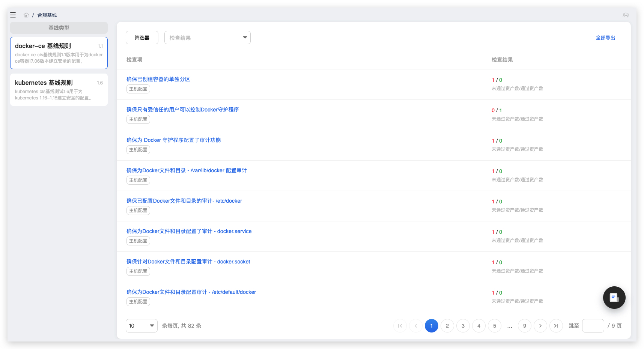This screenshot has width=644, height=349.
Task: Open 确保为 Docker 守护程序配置了审计功能
Action: coord(173,140)
